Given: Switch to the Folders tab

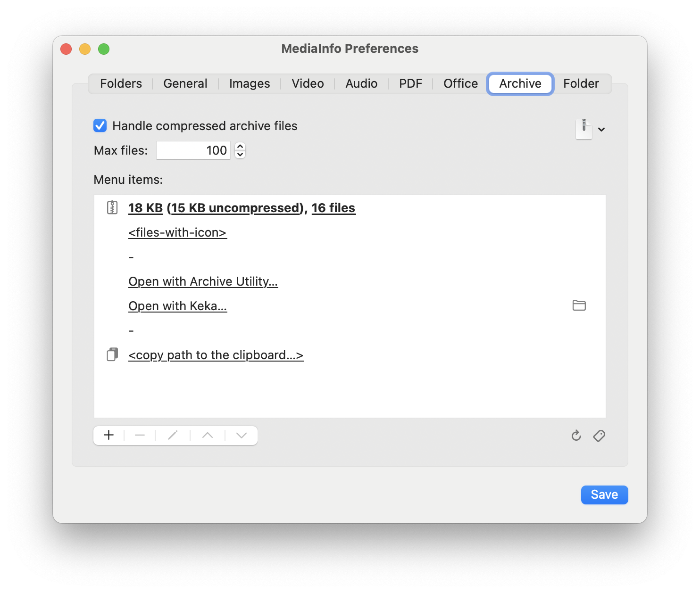Looking at the screenshot, I should [x=121, y=84].
